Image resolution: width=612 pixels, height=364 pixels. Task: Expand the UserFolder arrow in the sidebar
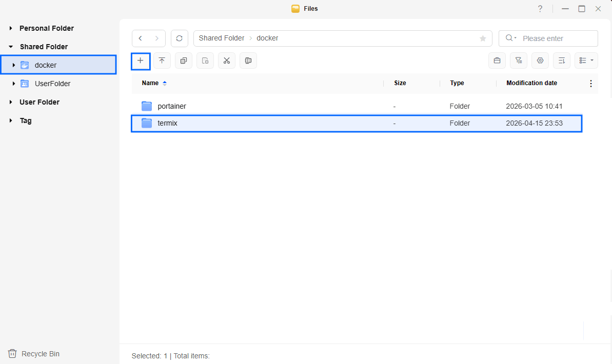pyautogui.click(x=14, y=84)
